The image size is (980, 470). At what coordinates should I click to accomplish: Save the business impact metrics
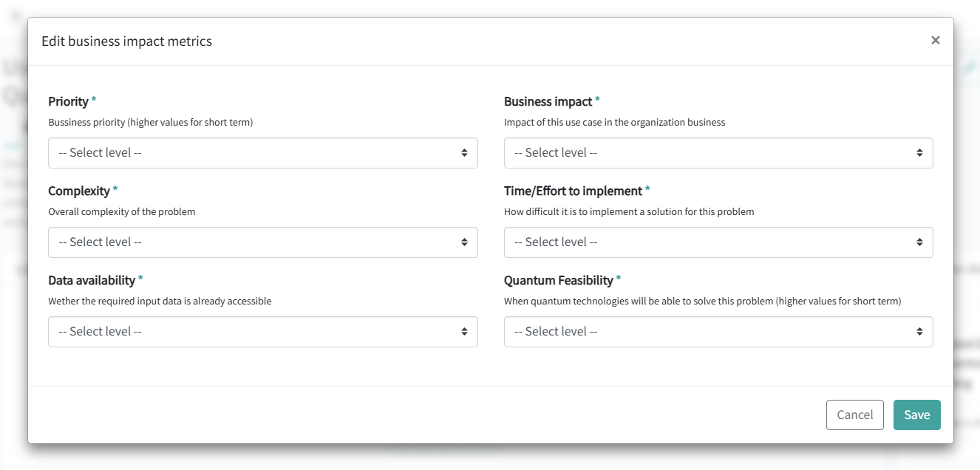(x=916, y=415)
